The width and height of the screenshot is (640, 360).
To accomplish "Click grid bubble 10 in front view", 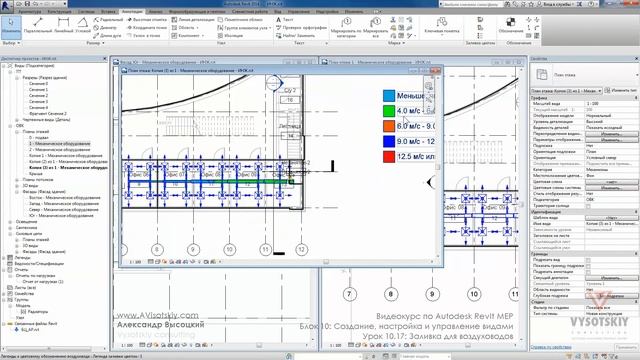I will pyautogui.click(x=229, y=249).
